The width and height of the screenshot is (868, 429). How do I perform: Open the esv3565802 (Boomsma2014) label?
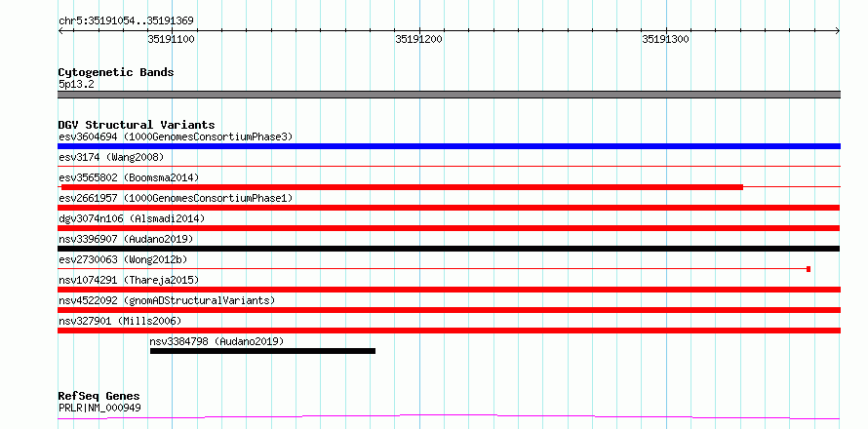click(x=129, y=177)
